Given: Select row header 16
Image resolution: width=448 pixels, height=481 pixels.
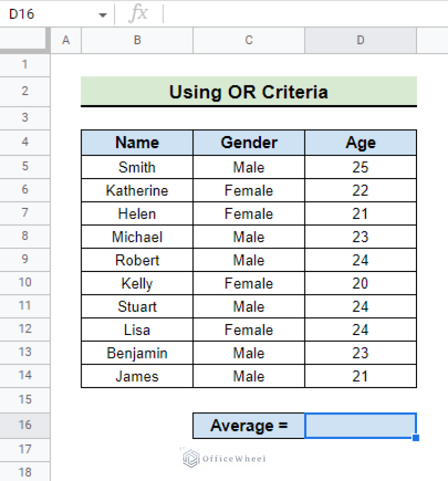Looking at the screenshot, I should click(x=25, y=426).
